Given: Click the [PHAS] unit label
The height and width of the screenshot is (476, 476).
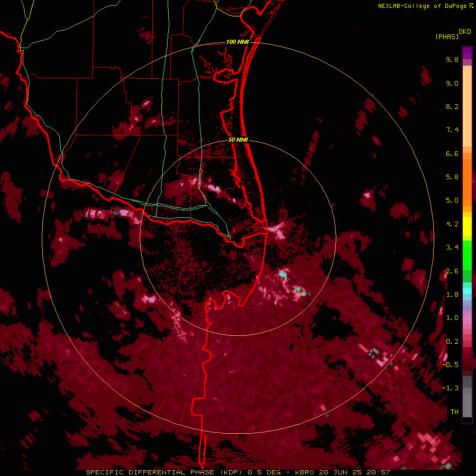Looking at the screenshot, I should (x=447, y=37).
